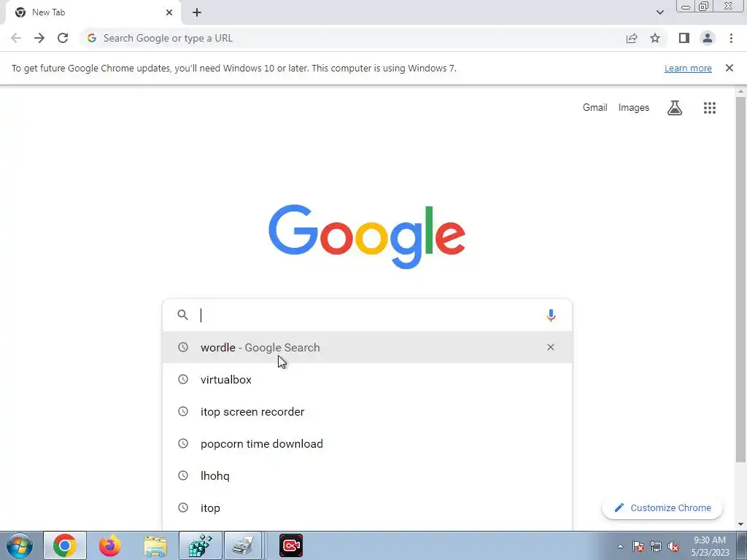Click the network tray icon
747x560 pixels.
[x=656, y=546]
